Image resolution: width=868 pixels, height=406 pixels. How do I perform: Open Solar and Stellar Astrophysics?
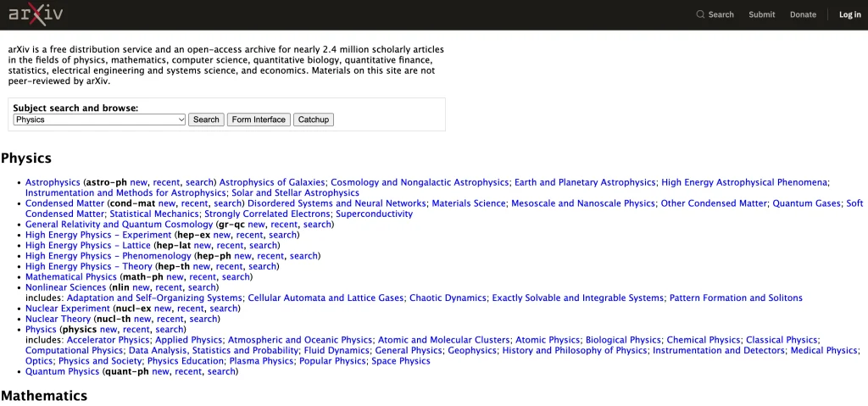pyautogui.click(x=296, y=192)
